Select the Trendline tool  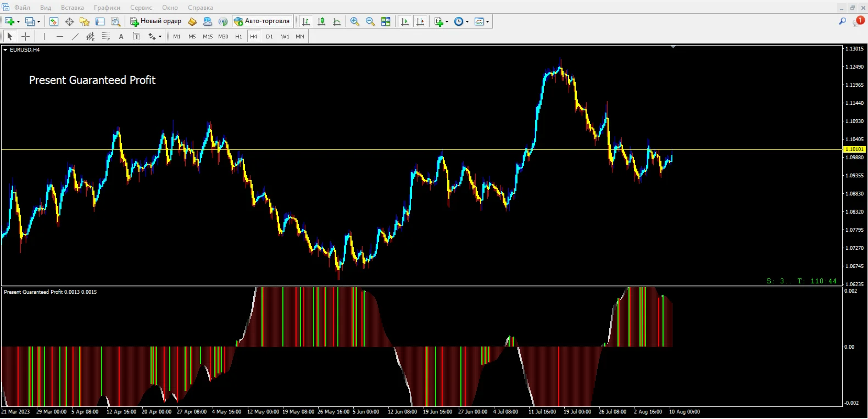point(75,36)
